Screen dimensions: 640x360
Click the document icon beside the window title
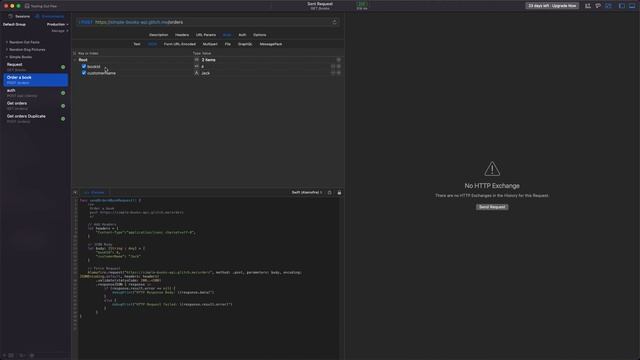[x=27, y=6]
